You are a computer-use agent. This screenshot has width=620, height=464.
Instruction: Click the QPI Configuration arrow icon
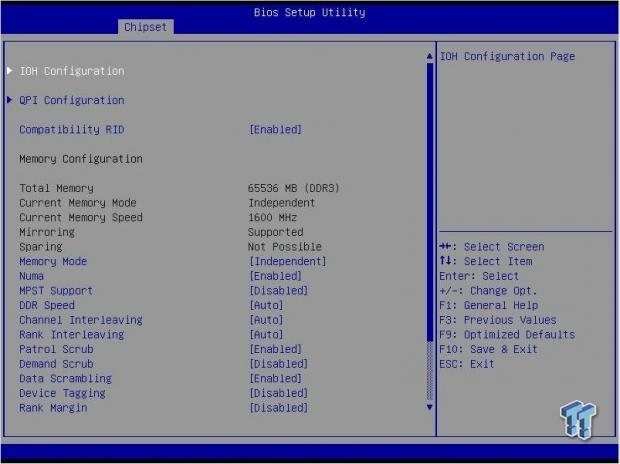click(x=10, y=100)
